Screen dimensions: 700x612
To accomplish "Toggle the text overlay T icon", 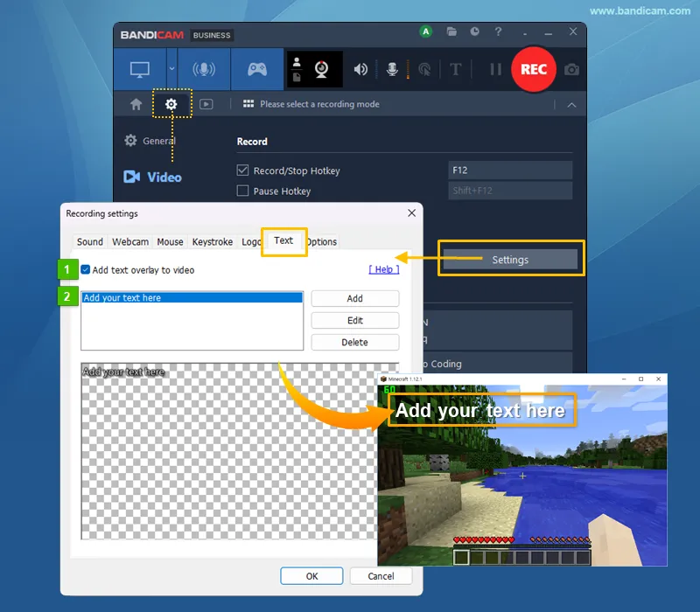I will coord(455,69).
